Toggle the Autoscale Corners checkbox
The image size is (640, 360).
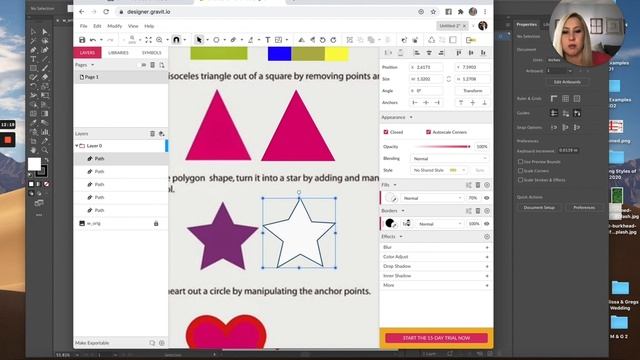428,132
